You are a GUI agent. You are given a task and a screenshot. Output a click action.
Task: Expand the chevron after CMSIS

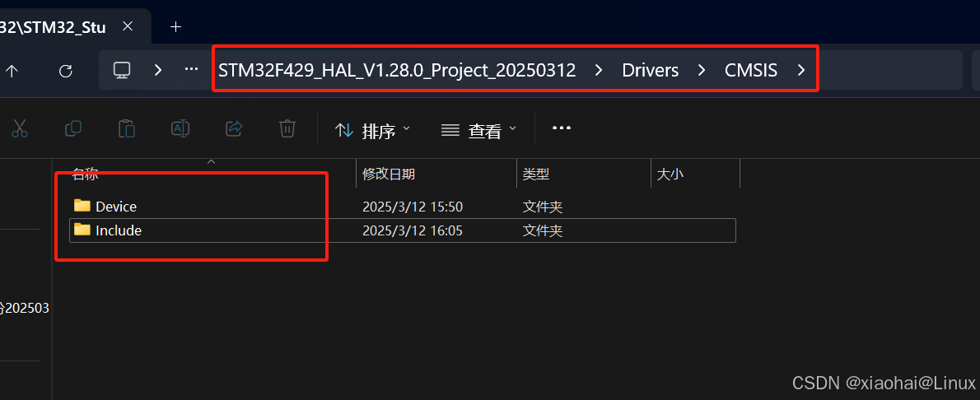pyautogui.click(x=802, y=71)
